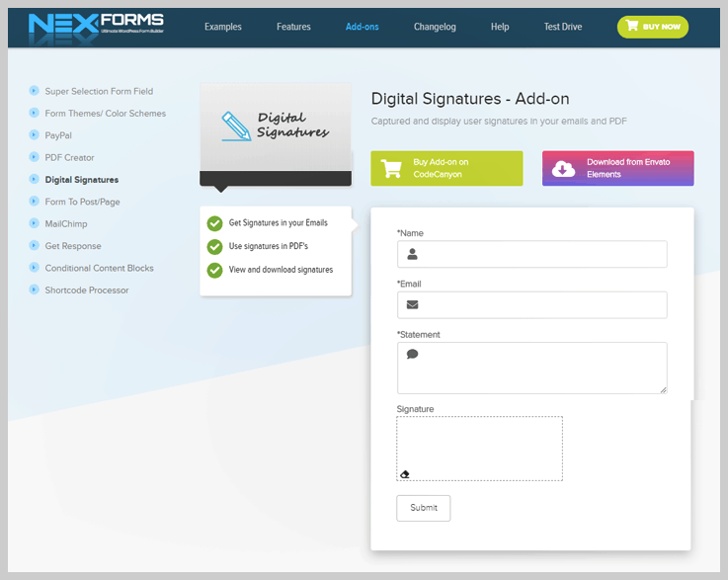
Task: Click the arrow bullet beside Conditional Content Blocks
Action: tap(34, 268)
